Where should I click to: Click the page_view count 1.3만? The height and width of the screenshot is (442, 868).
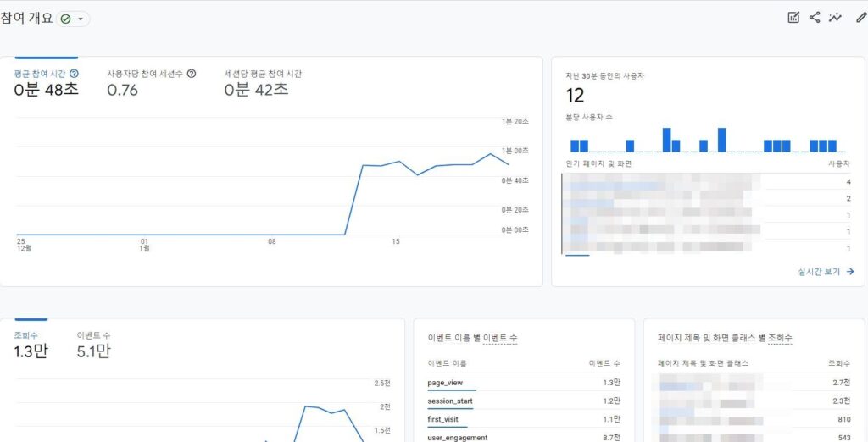coord(612,382)
